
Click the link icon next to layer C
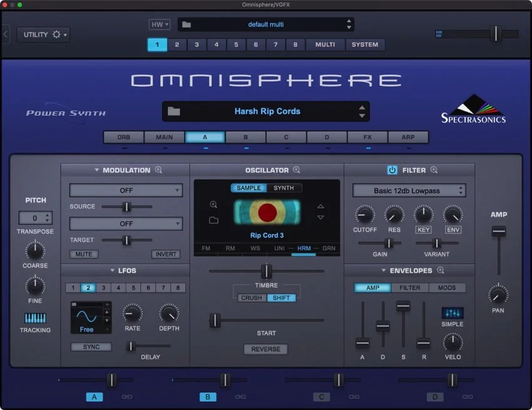tap(354, 397)
